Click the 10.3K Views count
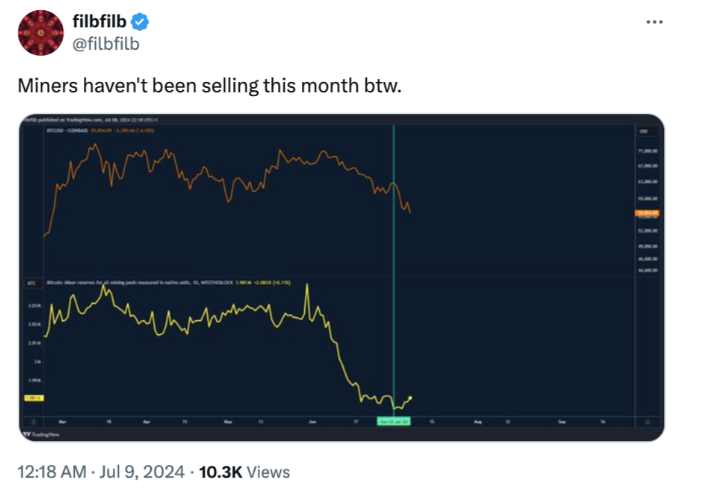This screenshot has height=497, width=701. 245,472
